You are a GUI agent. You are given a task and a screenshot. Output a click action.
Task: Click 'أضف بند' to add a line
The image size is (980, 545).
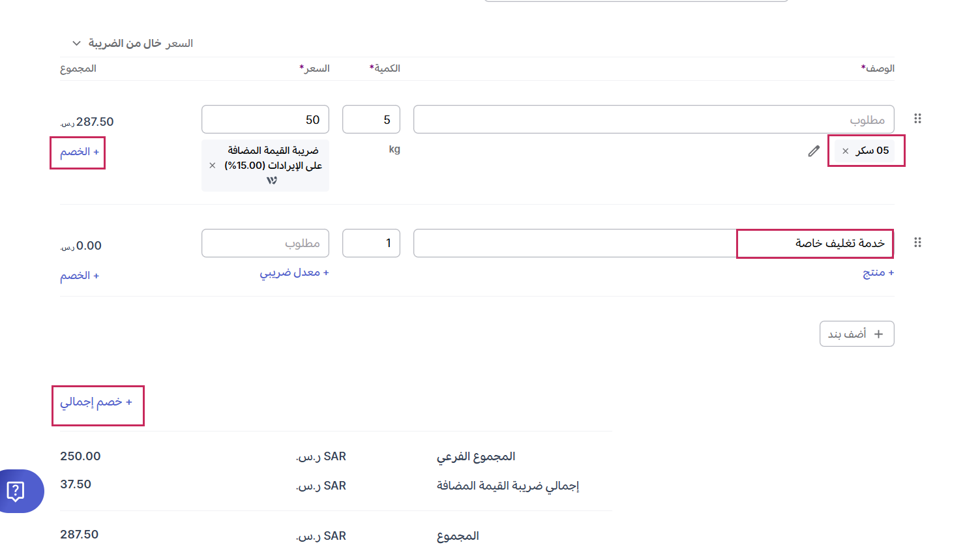(x=856, y=334)
